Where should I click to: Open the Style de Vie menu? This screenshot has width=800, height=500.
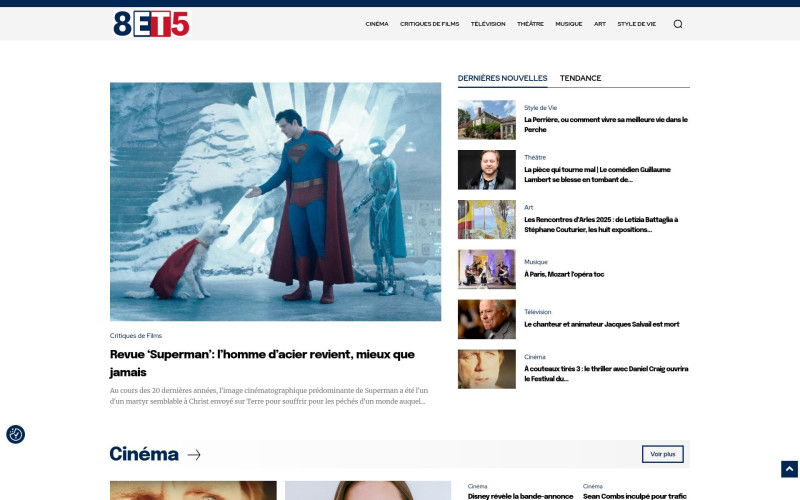tap(636, 24)
